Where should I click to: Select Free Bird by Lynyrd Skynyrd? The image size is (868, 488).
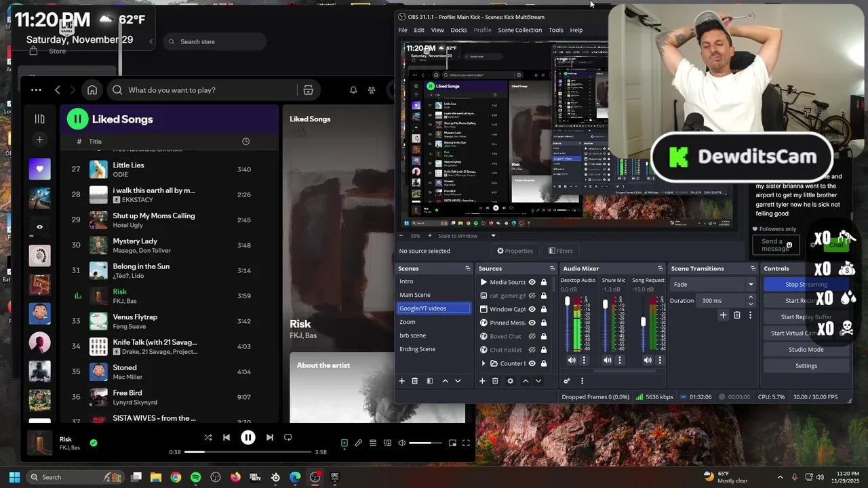coord(170,397)
